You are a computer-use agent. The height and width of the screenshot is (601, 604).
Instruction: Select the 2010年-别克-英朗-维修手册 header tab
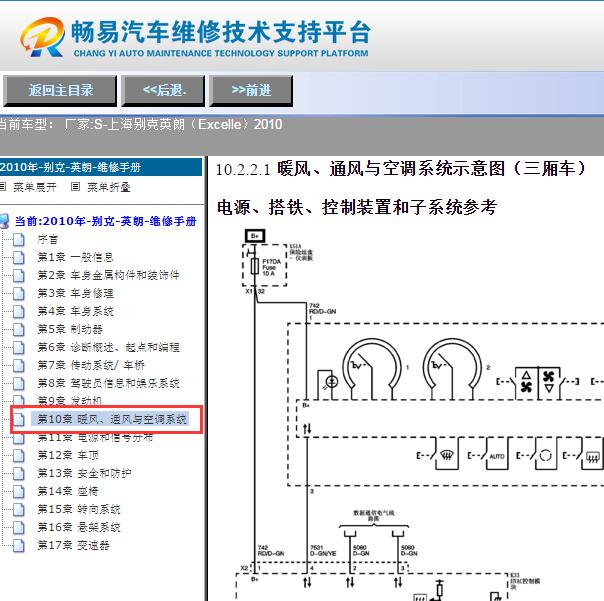tap(101, 167)
